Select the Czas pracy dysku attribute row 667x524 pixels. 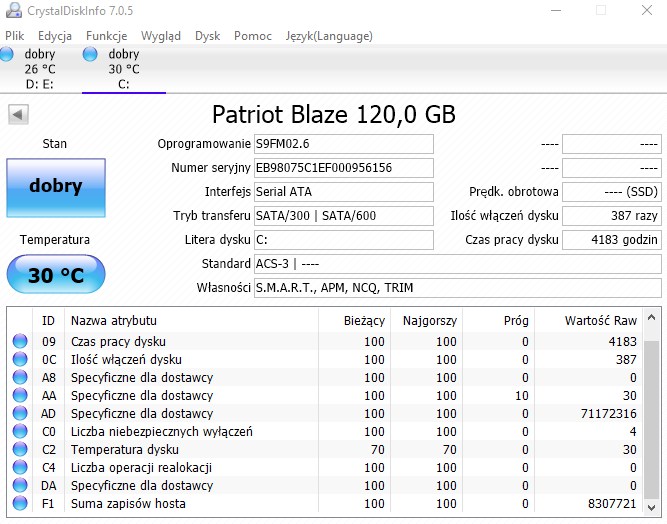[x=325, y=341]
